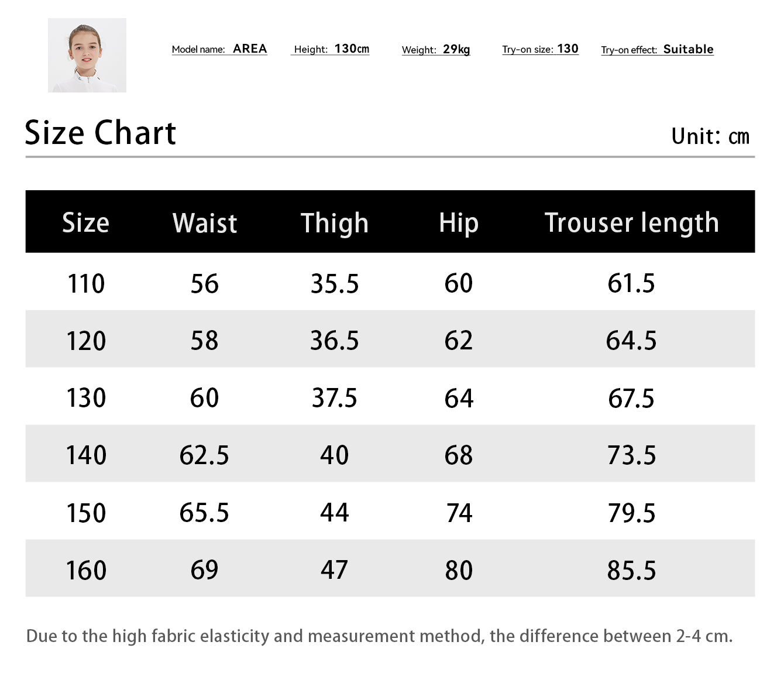The width and height of the screenshot is (784, 683).
Task: Select the Hip column header
Action: point(459,223)
